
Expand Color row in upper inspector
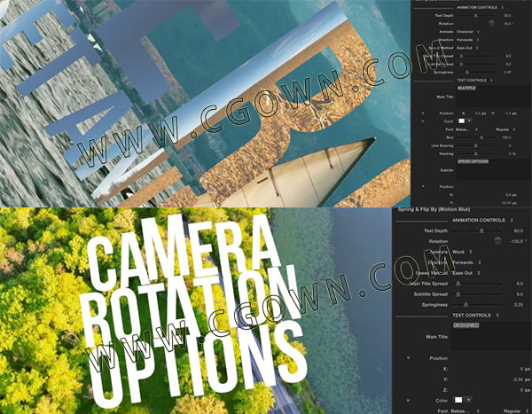coord(423,121)
